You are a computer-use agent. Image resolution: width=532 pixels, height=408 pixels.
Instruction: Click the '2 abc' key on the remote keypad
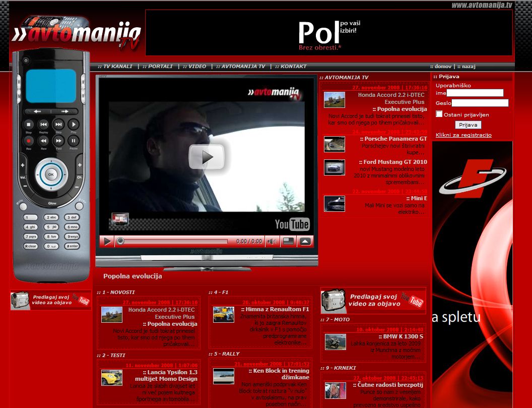point(51,217)
